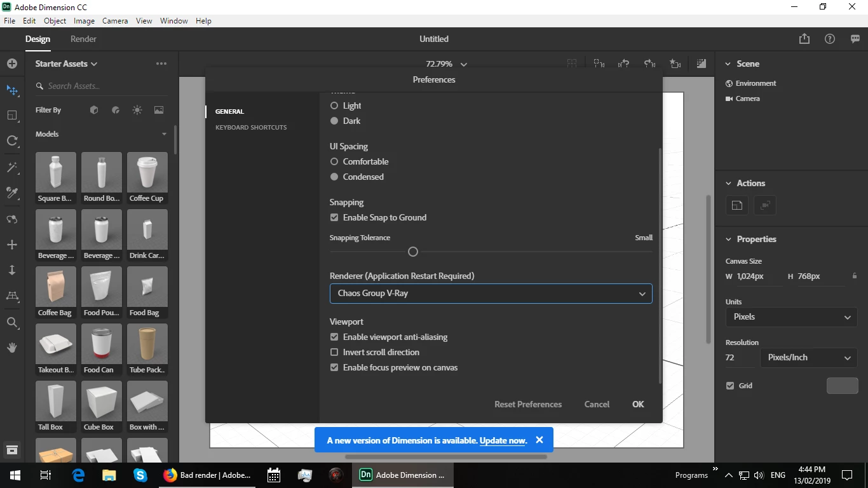Open the Pixels/Inch resolution dropdown
This screenshot has width=868, height=488.
(808, 358)
